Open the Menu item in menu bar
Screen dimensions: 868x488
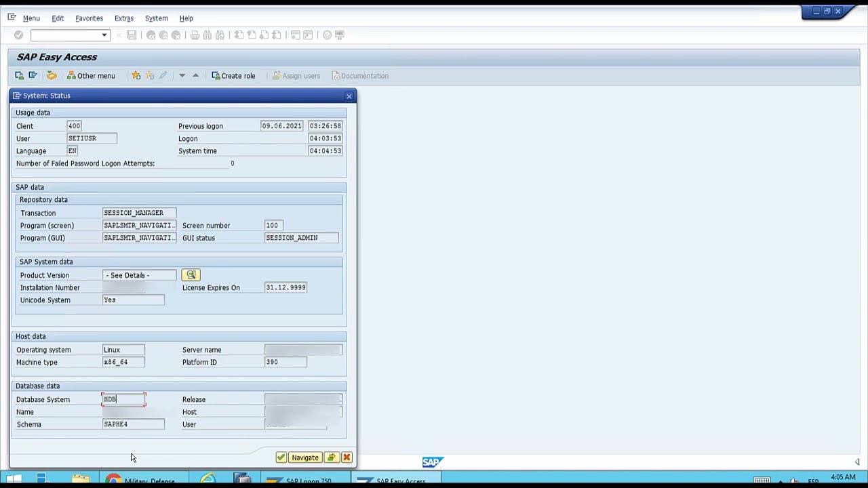click(31, 18)
